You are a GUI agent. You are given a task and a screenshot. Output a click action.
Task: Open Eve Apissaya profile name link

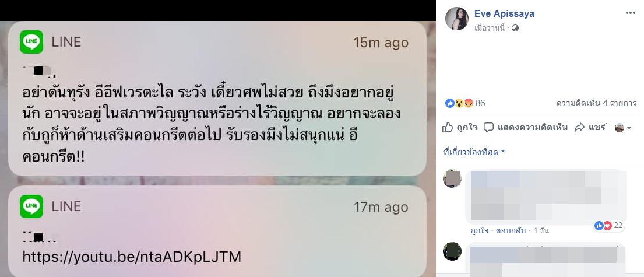pos(504,13)
